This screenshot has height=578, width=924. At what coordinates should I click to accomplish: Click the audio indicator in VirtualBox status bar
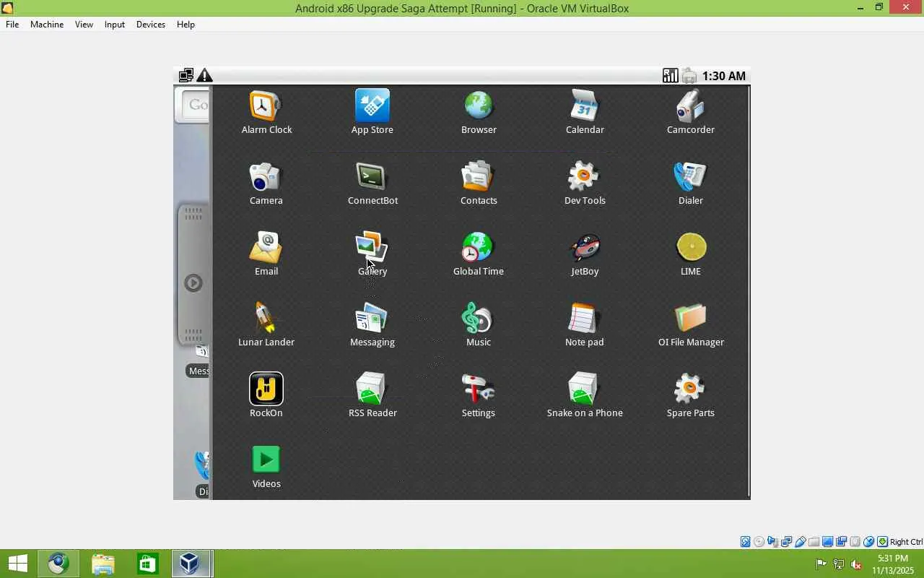(772, 542)
